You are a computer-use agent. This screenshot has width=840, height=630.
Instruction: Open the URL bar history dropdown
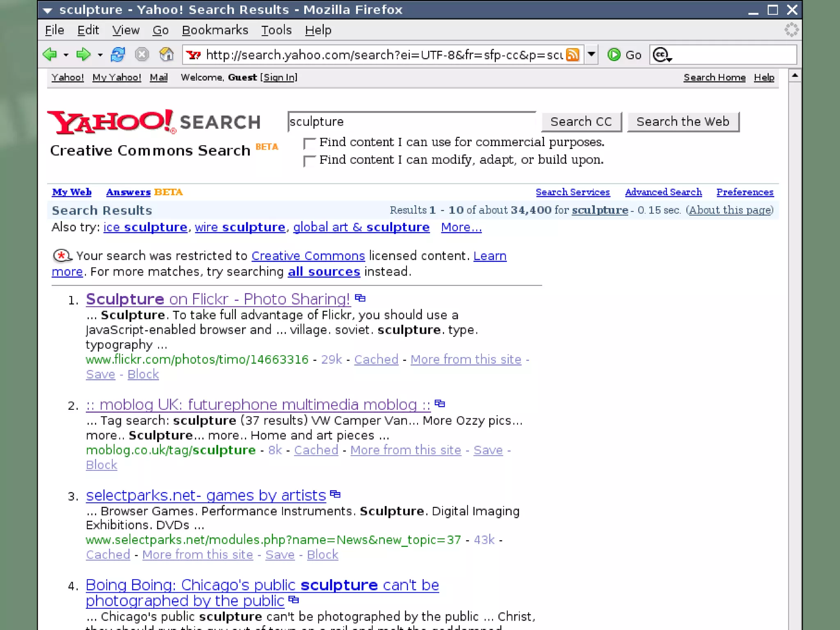click(x=591, y=54)
